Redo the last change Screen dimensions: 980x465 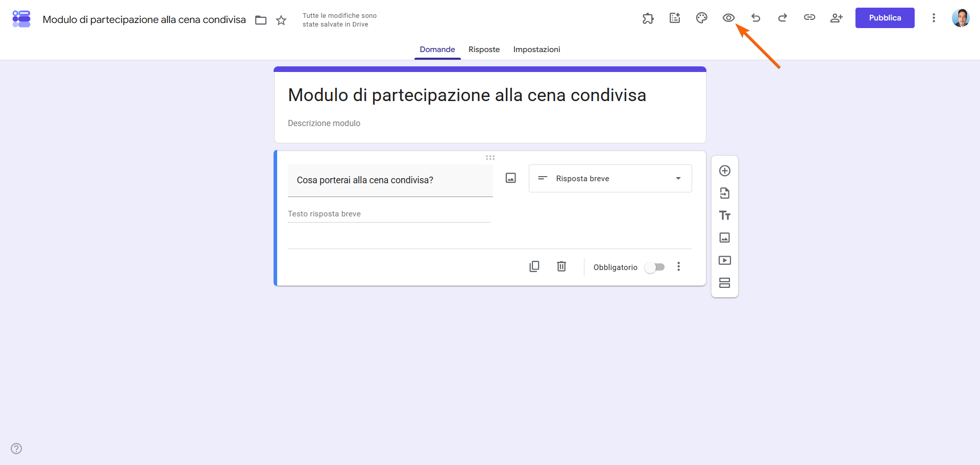[782, 18]
